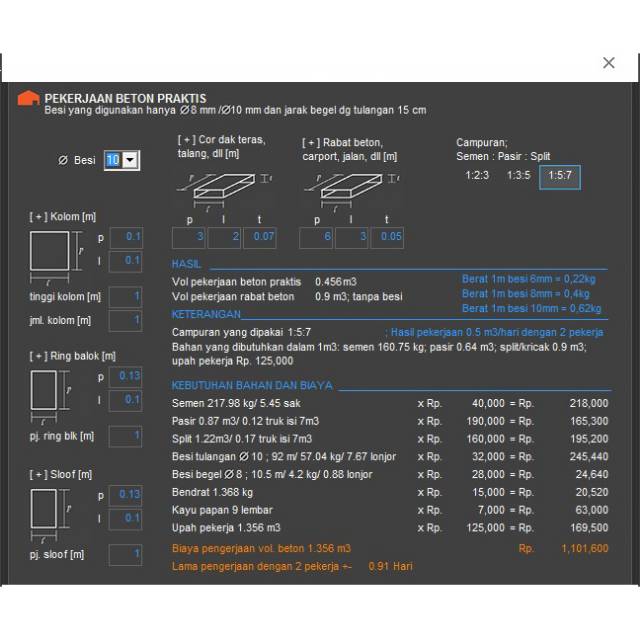The image size is (640, 640).
Task: Click the Ring balok p field
Action: click(125, 376)
